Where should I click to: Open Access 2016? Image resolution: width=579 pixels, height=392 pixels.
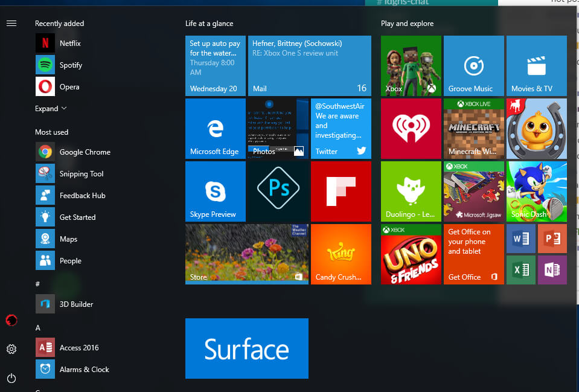(x=67, y=348)
